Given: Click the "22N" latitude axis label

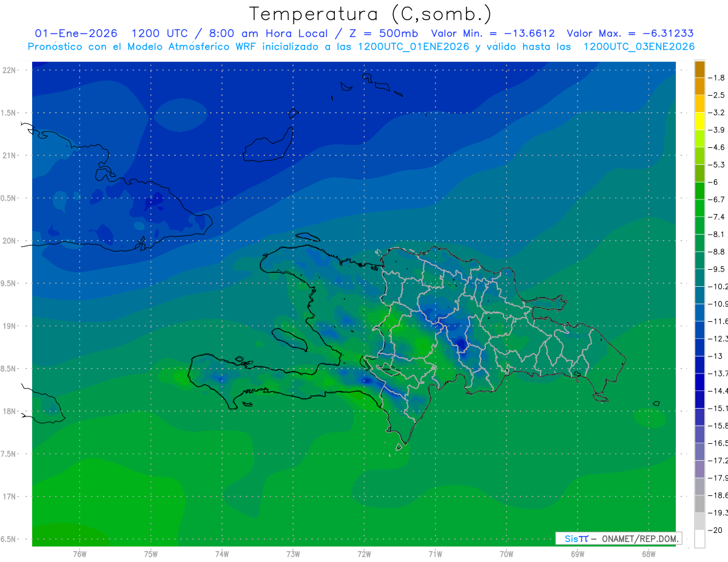Looking at the screenshot, I should [10, 70].
